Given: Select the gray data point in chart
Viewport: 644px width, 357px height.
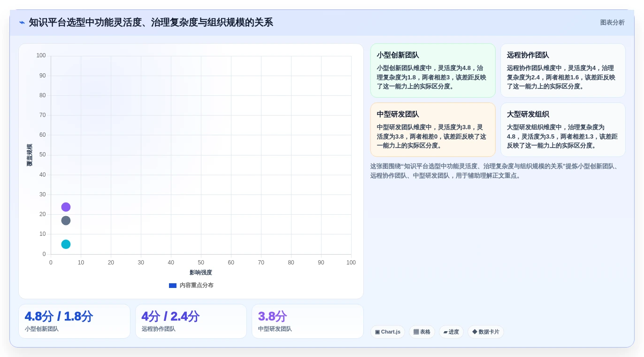Looking at the screenshot, I should click(66, 220).
